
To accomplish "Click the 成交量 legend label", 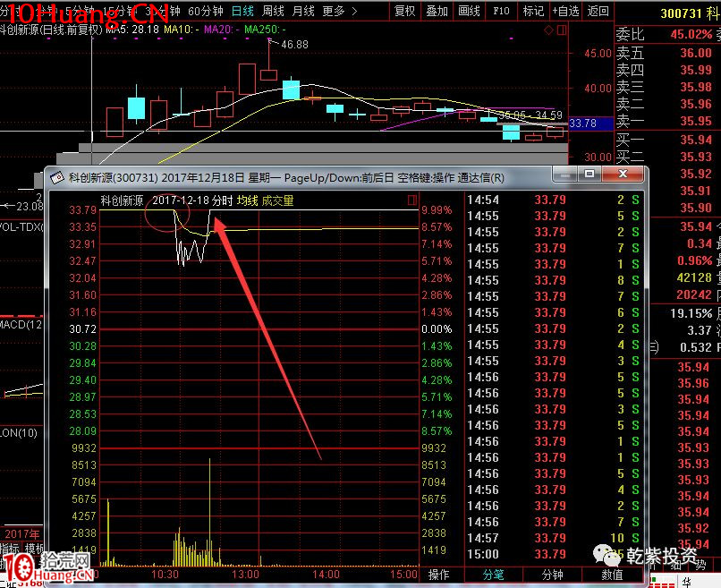I will (277, 200).
